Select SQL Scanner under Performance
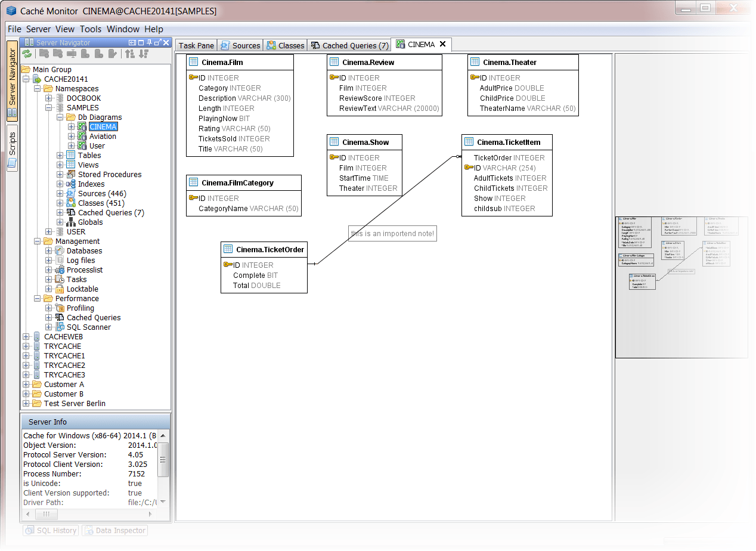756x551 pixels. [x=89, y=327]
